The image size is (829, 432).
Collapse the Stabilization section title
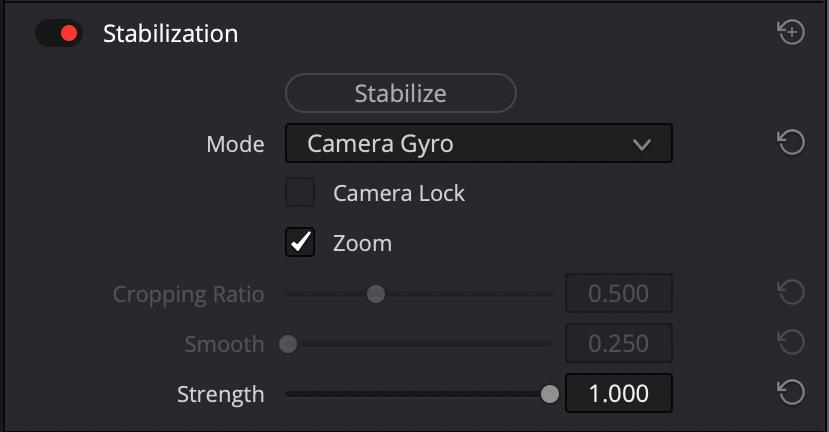click(x=170, y=33)
